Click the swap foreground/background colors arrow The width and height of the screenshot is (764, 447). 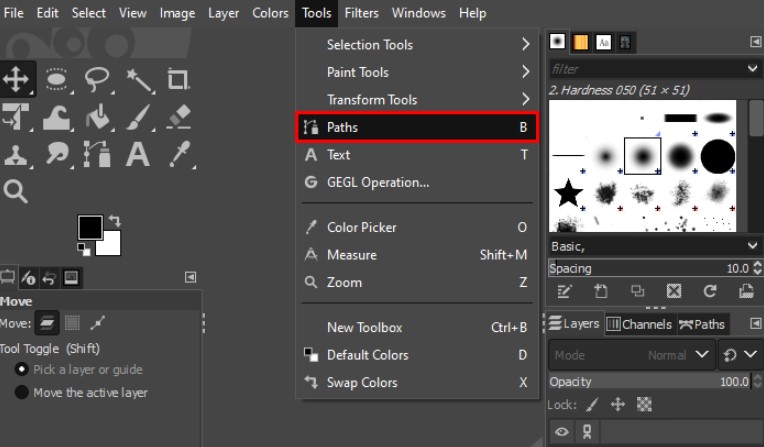point(114,220)
